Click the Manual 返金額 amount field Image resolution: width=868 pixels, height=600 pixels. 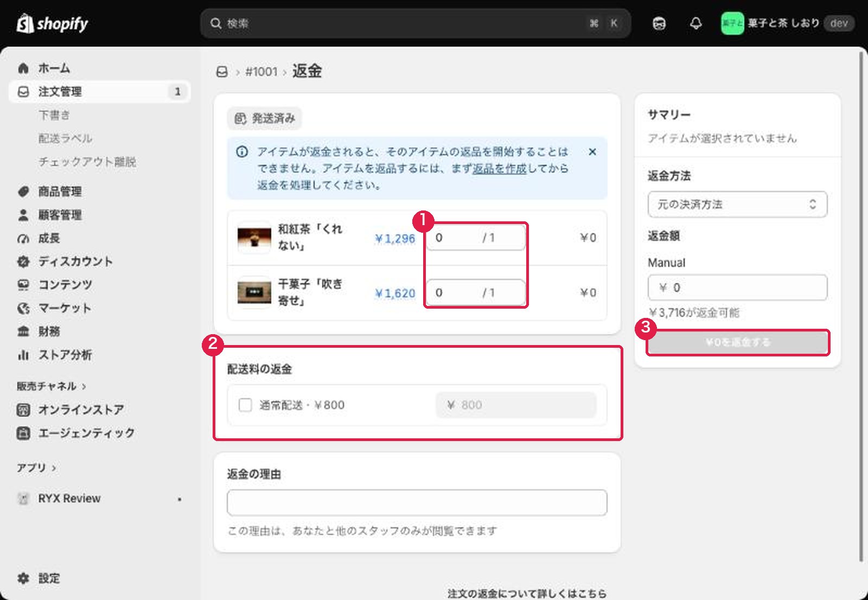737,288
